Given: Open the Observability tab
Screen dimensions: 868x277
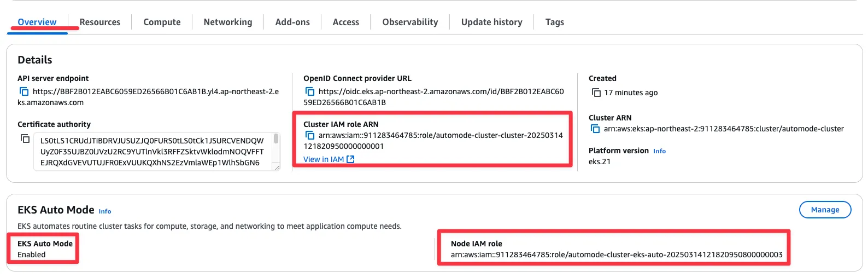Looking at the screenshot, I should (x=410, y=22).
